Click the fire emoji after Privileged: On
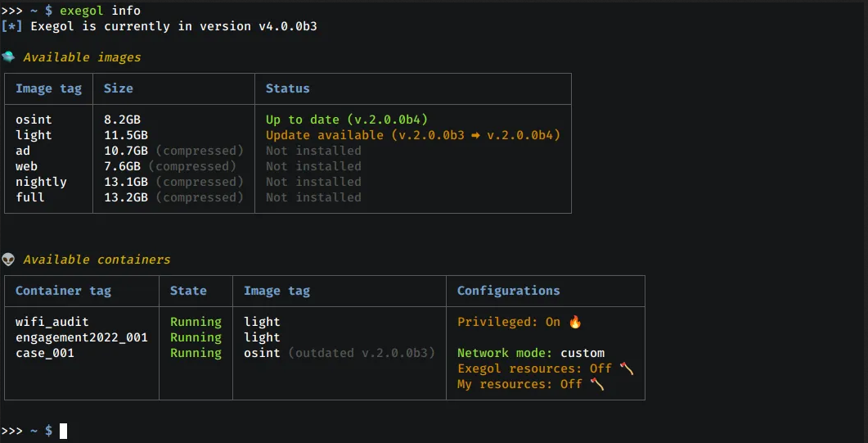 pos(575,322)
